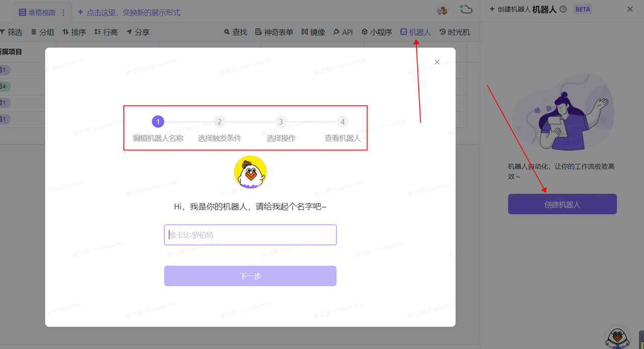The image size is (644, 349).
Task: Close the 机器人 side panel
Action: click(630, 9)
